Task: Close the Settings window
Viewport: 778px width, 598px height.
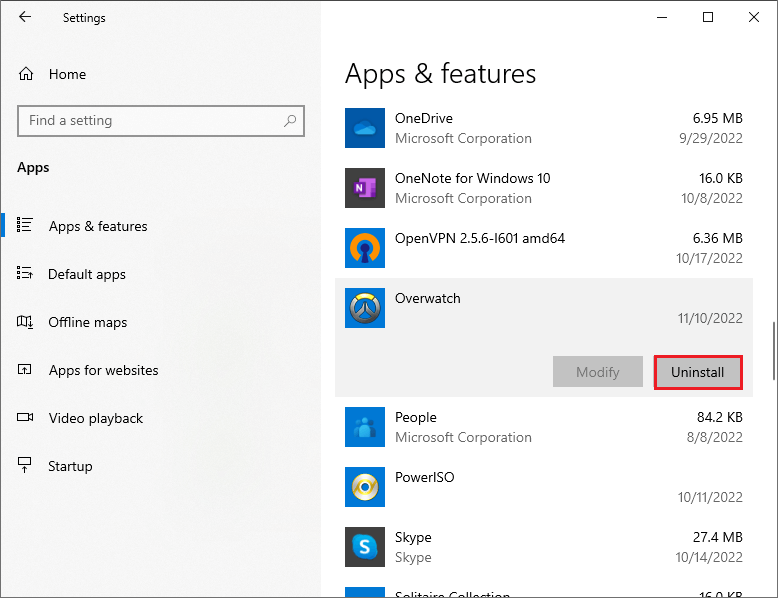Action: click(x=754, y=17)
